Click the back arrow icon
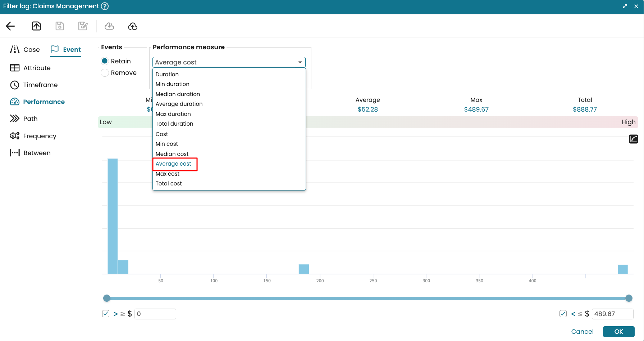 (10, 26)
